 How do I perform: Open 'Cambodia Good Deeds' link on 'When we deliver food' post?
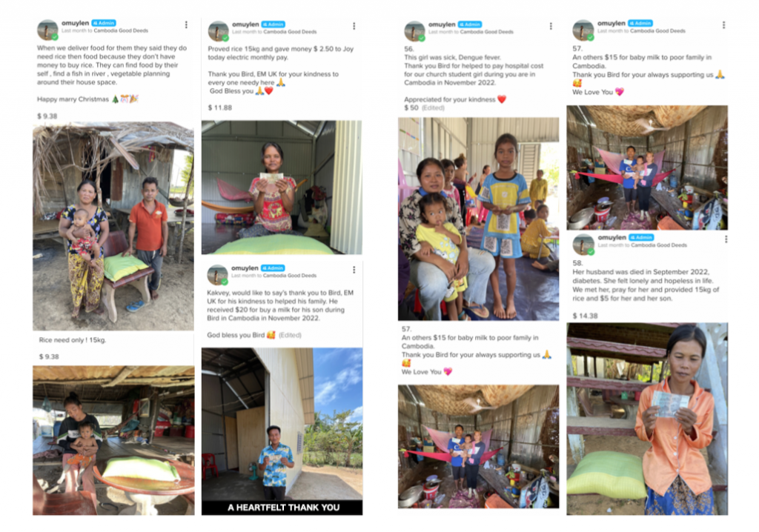click(121, 30)
